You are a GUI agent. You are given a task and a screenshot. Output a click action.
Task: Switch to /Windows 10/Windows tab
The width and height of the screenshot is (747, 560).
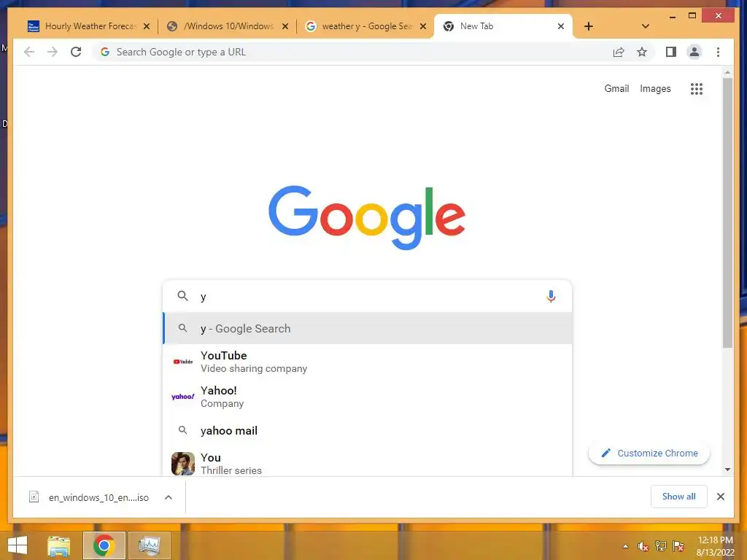(228, 26)
